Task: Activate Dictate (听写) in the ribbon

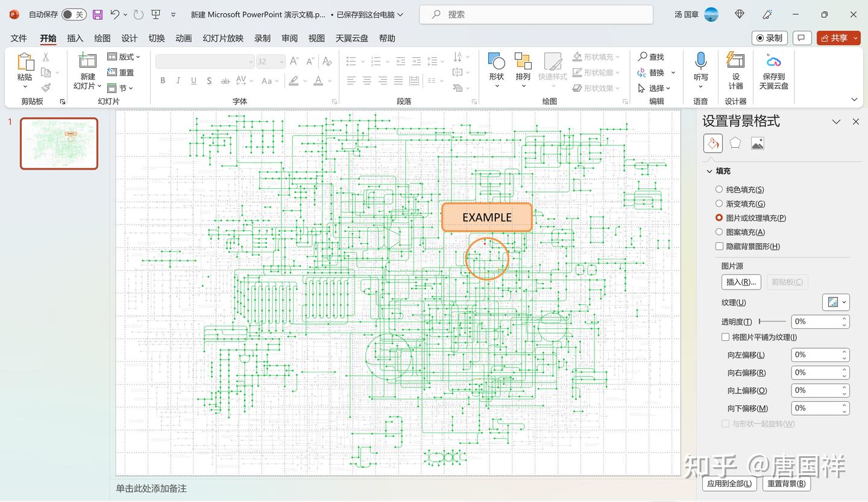Action: [700, 68]
